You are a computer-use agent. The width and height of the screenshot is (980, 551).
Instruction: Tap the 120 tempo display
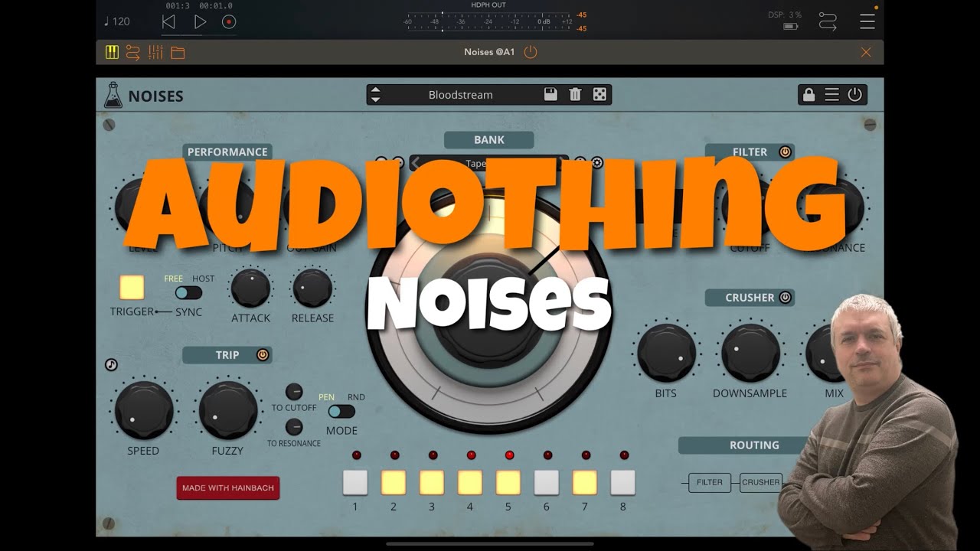point(117,21)
